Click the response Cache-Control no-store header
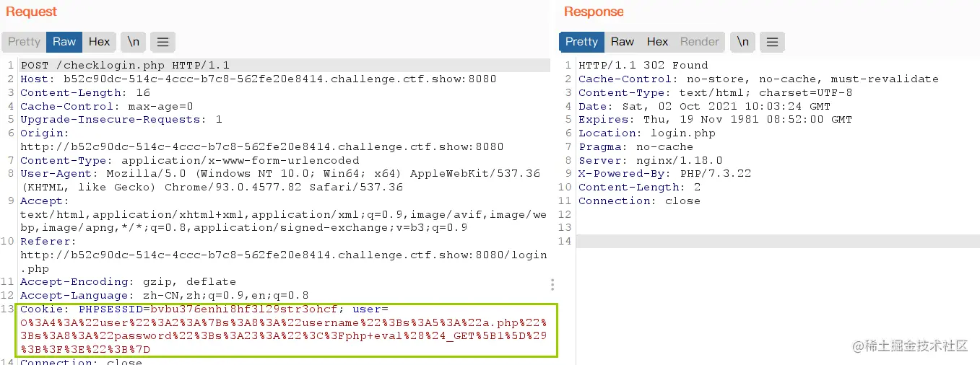 [758, 79]
